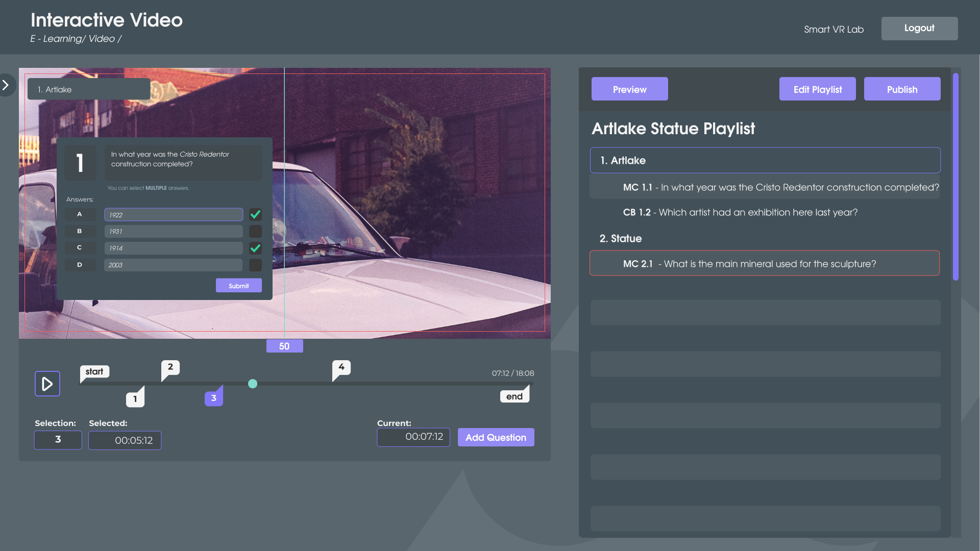Click the Add Question button
This screenshot has width=980, height=551.
496,437
